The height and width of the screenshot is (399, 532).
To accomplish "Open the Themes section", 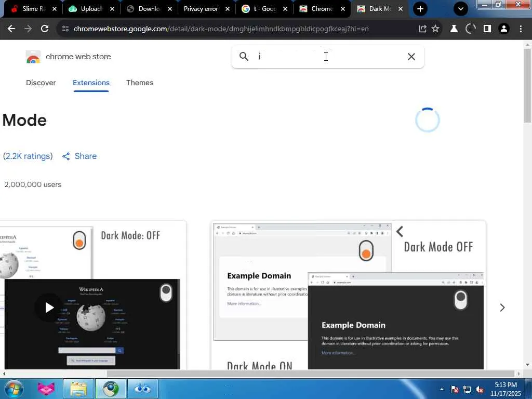I will click(140, 83).
